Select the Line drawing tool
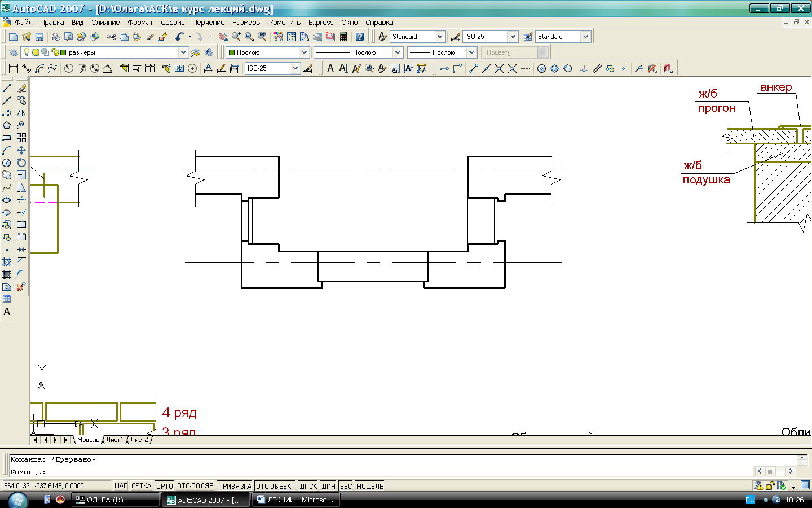 coord(7,88)
